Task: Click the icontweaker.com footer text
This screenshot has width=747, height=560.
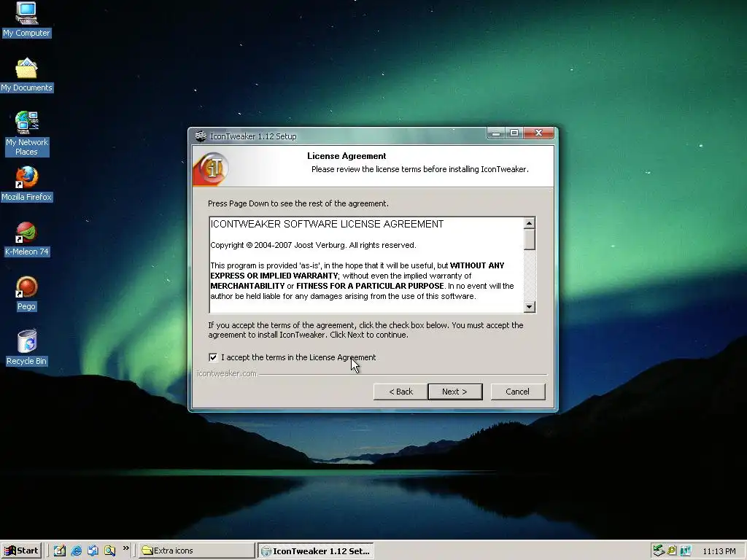Action: [227, 373]
